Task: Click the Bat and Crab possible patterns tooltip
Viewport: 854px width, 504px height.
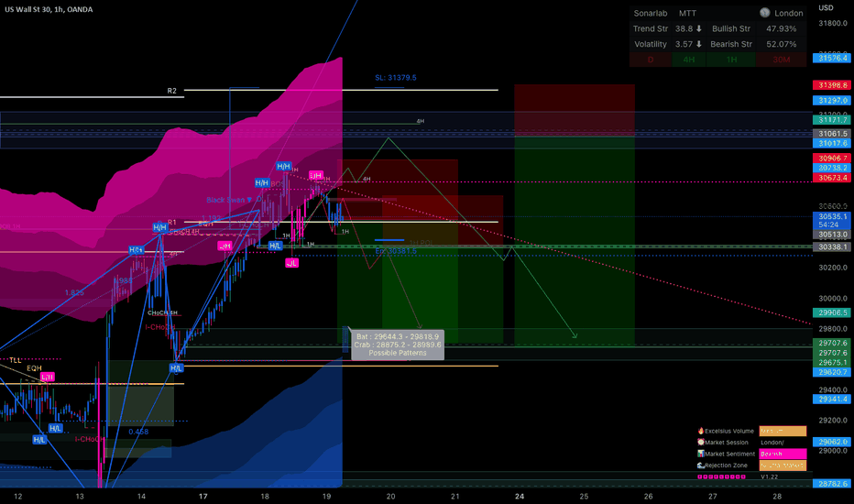Action: [x=398, y=345]
